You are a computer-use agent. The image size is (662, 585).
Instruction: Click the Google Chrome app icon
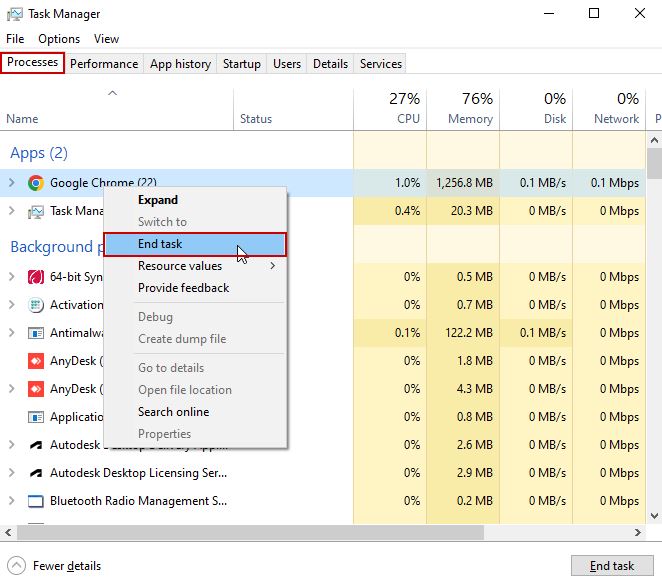tap(36, 183)
